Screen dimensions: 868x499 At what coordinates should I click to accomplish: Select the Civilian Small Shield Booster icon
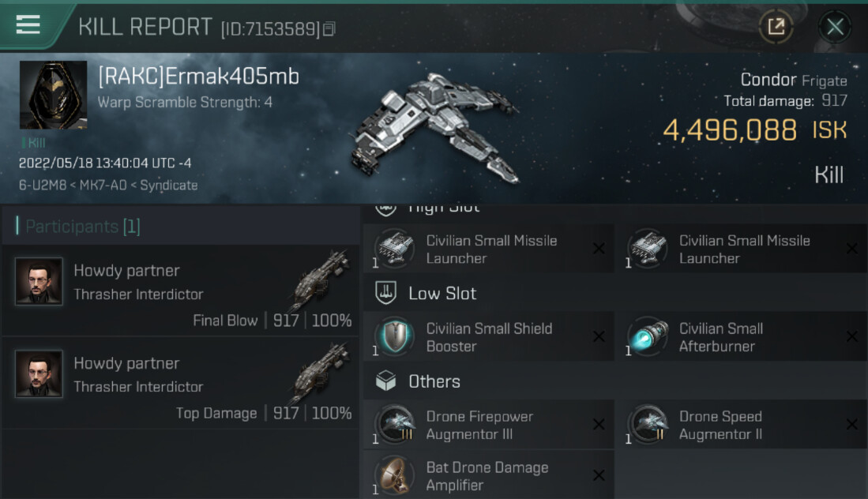pos(395,336)
